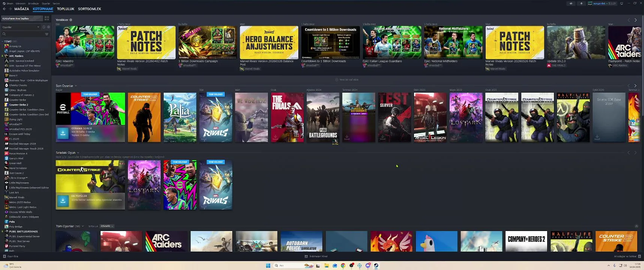The image size is (644, 270).
Task: Enter Big Picture mode monitor icon
Action: pyautogui.click(x=621, y=3)
